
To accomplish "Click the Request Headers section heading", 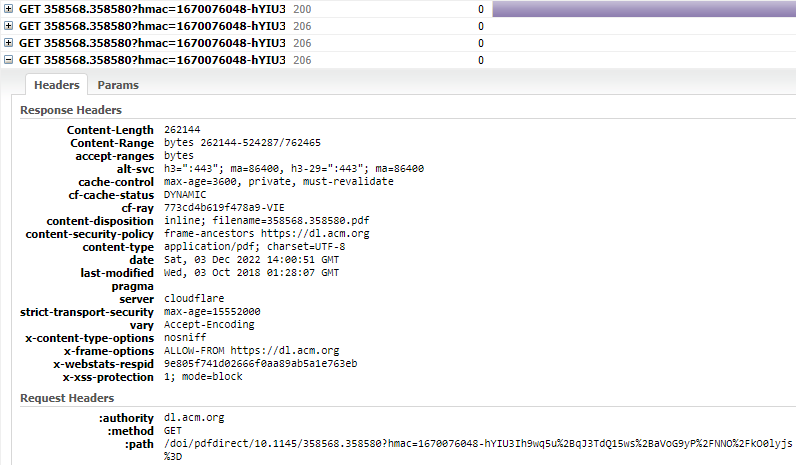I will [x=67, y=399].
